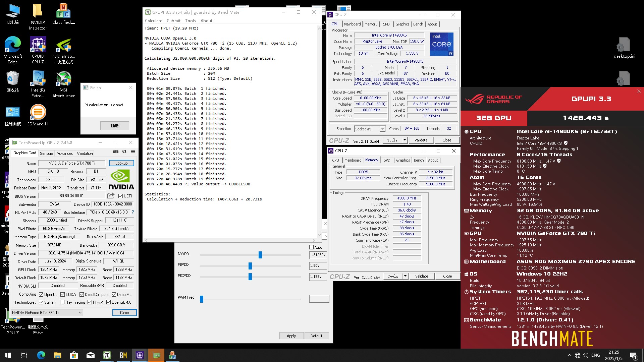Click Bus Interface question mark icon
644x362 pixels.
click(x=133, y=212)
